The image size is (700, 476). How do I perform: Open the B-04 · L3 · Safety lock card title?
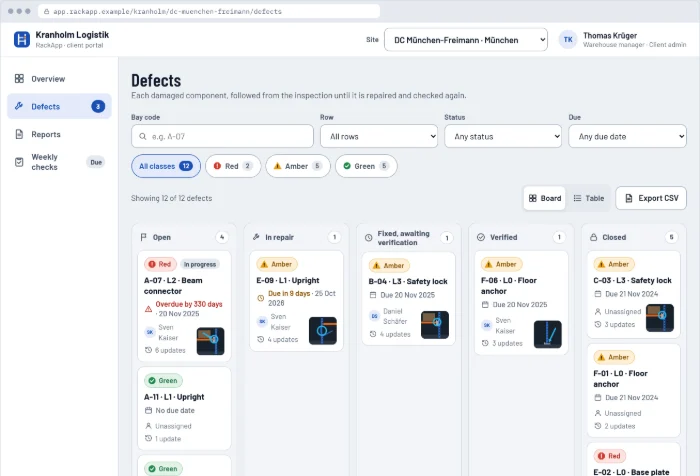[x=408, y=281]
